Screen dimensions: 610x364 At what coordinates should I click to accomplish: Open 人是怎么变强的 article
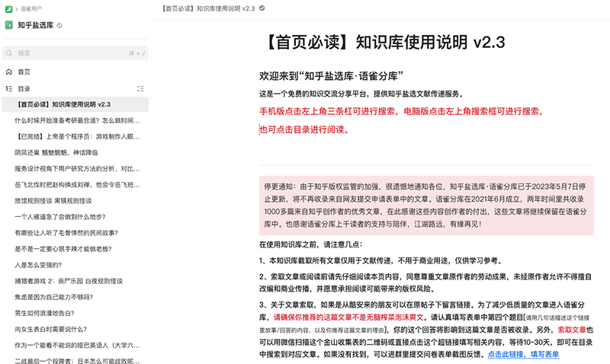point(39,265)
